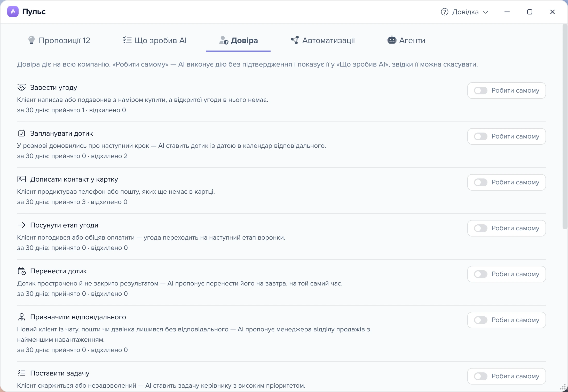
Task: Go to the Автоматизації tab
Action: coord(323,40)
